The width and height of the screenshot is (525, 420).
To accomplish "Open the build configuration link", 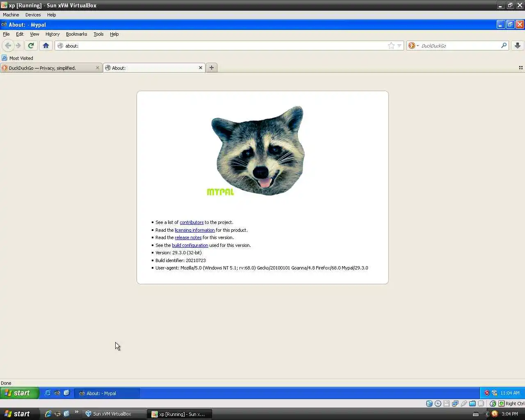I will pos(190,245).
